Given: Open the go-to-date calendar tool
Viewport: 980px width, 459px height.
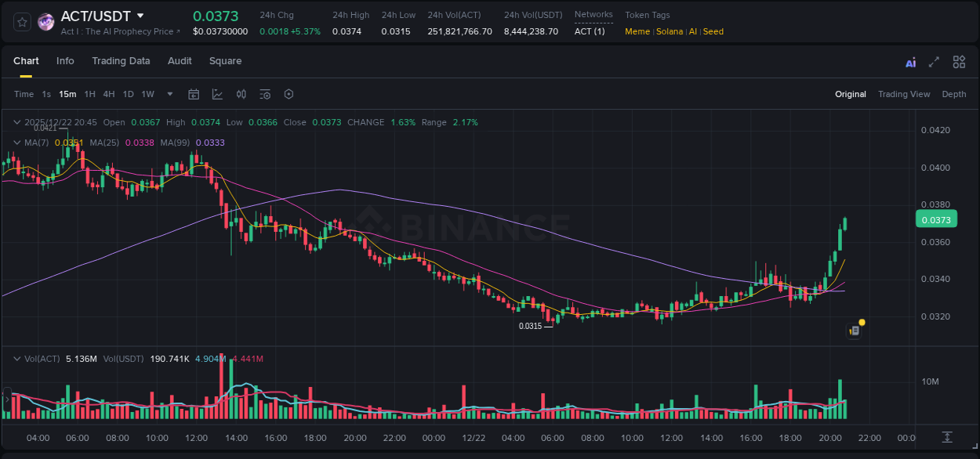Looking at the screenshot, I should click(x=194, y=94).
